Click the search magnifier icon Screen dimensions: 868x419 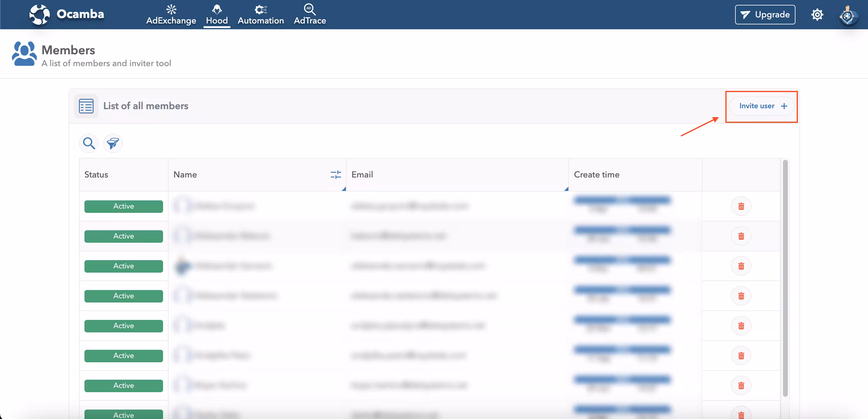[89, 143]
